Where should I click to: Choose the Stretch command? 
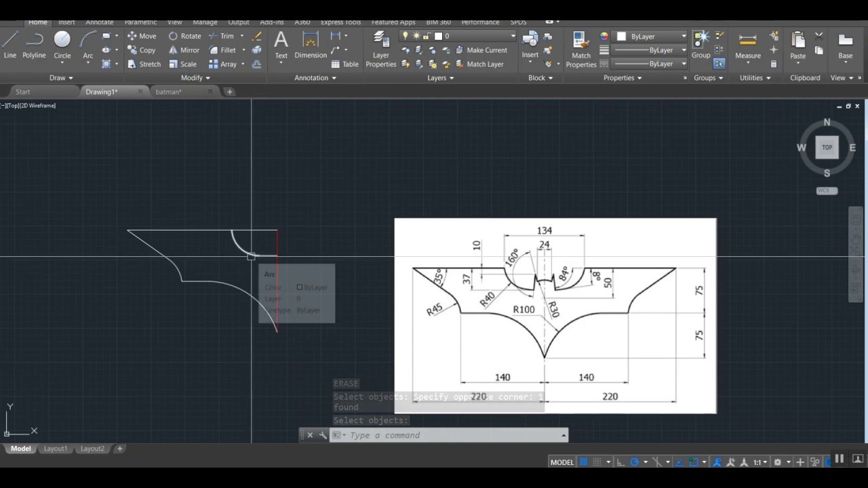pos(144,64)
